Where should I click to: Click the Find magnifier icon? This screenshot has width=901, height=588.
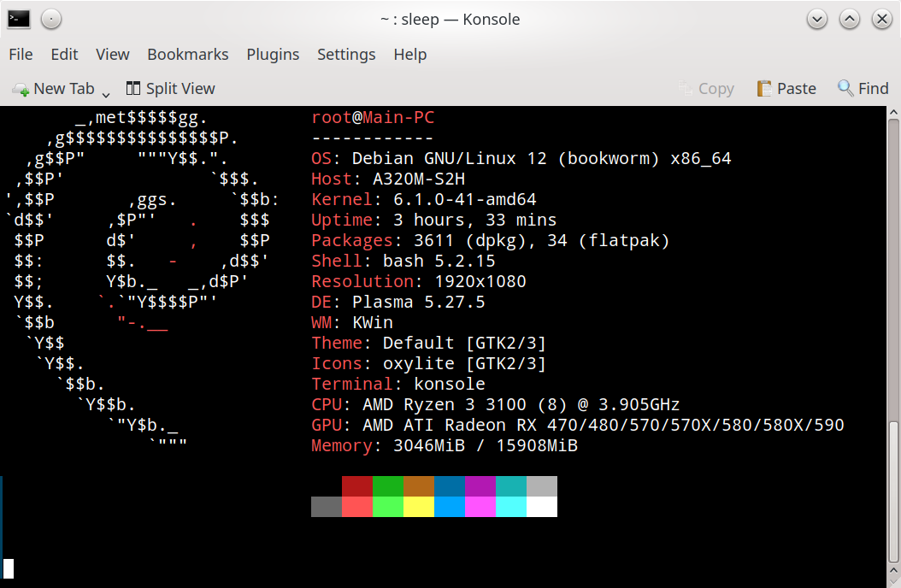click(x=845, y=88)
